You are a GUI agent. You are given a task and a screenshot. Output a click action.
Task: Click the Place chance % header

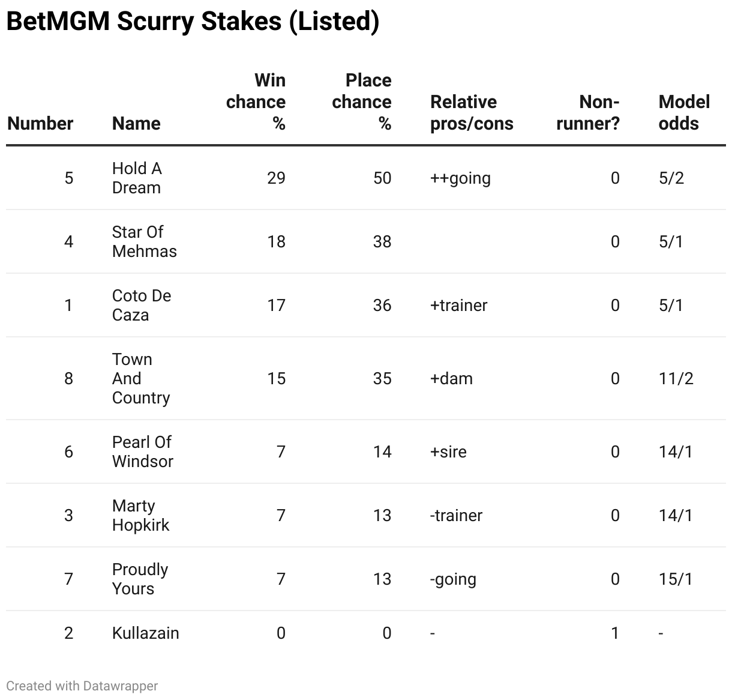pos(362,102)
